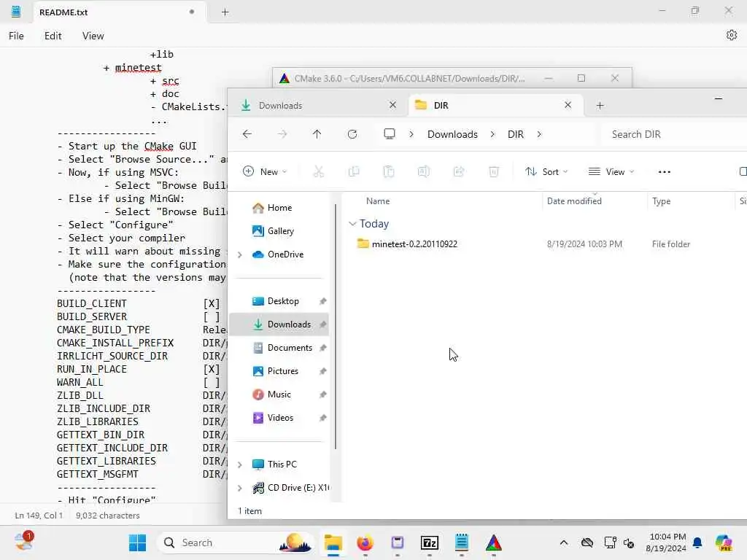The width and height of the screenshot is (747, 560).
Task: Click the Copy icon in Explorer toolbar
Action: 354,172
